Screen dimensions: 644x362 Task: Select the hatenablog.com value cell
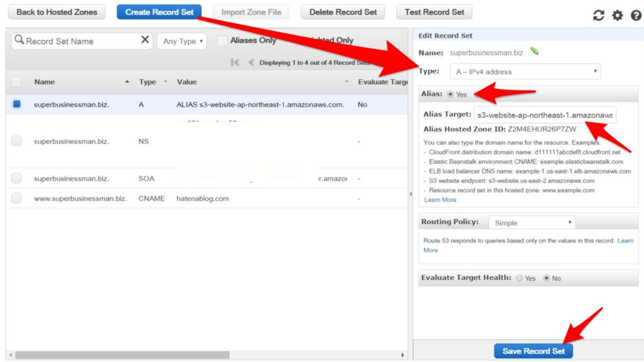tap(203, 198)
